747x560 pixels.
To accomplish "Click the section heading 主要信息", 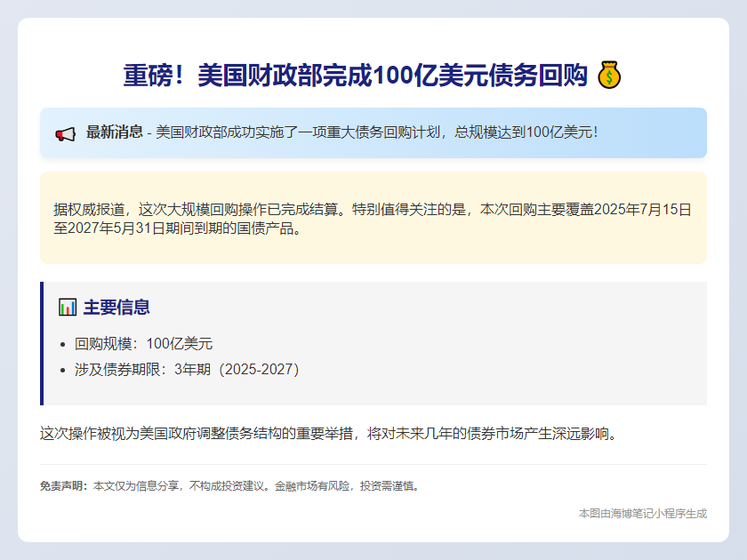I will [116, 308].
